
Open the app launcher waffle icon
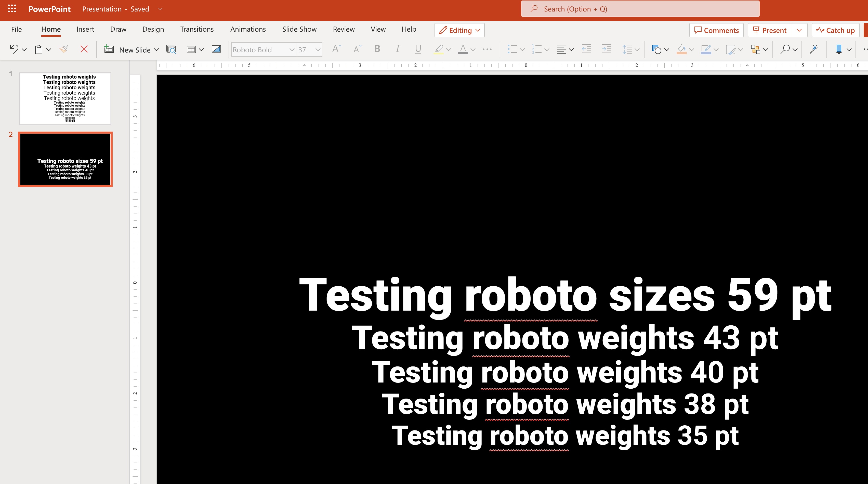click(12, 9)
